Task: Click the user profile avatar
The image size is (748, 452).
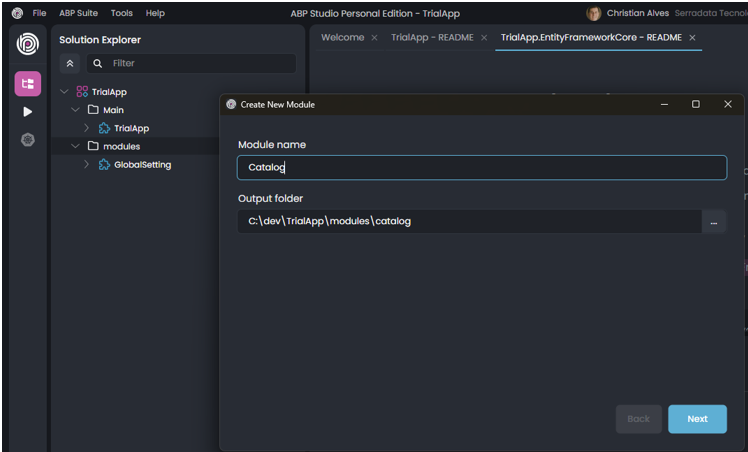Action: [594, 13]
